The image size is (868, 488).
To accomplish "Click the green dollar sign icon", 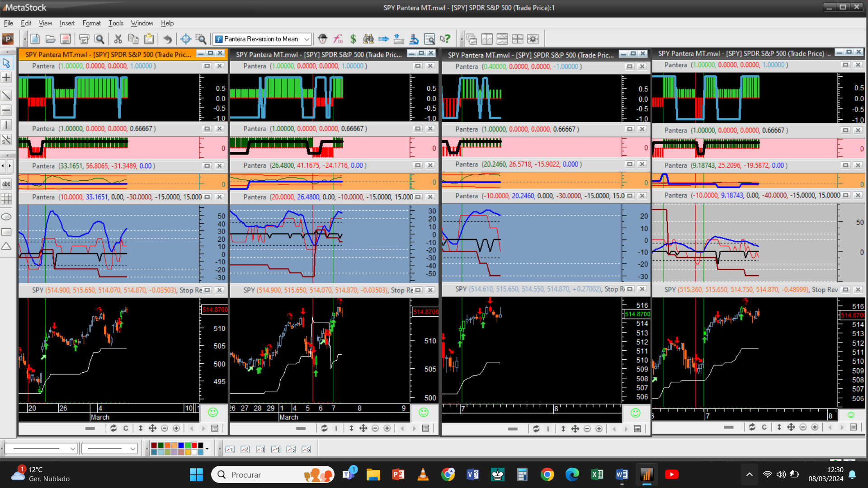I will tap(353, 39).
